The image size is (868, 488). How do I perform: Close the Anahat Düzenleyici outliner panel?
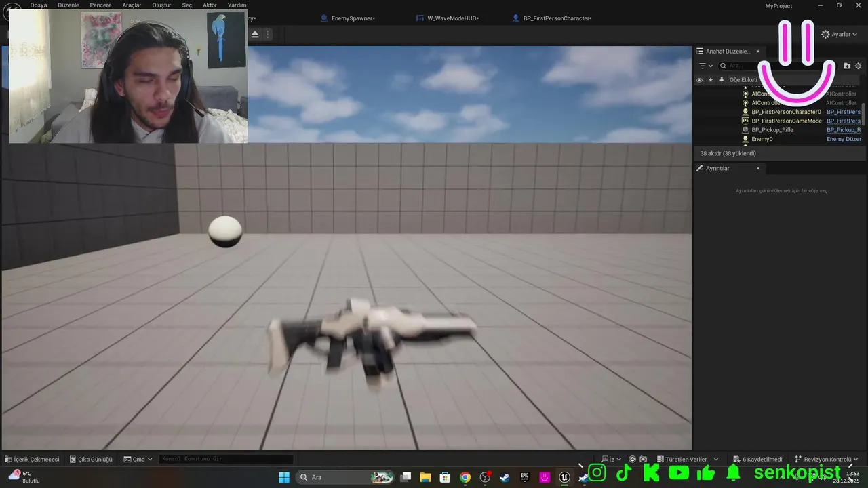[758, 51]
